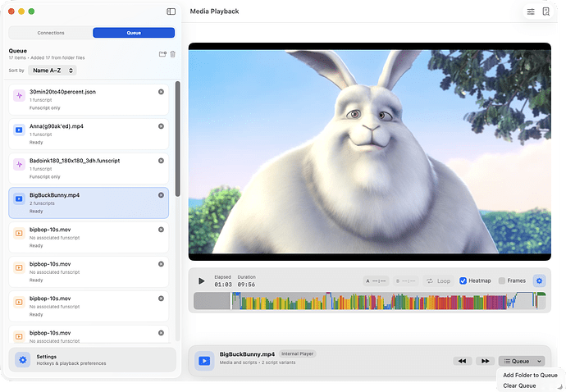Choose Add Folder to Queue menu item
This screenshot has height=392, width=566.
click(530, 375)
